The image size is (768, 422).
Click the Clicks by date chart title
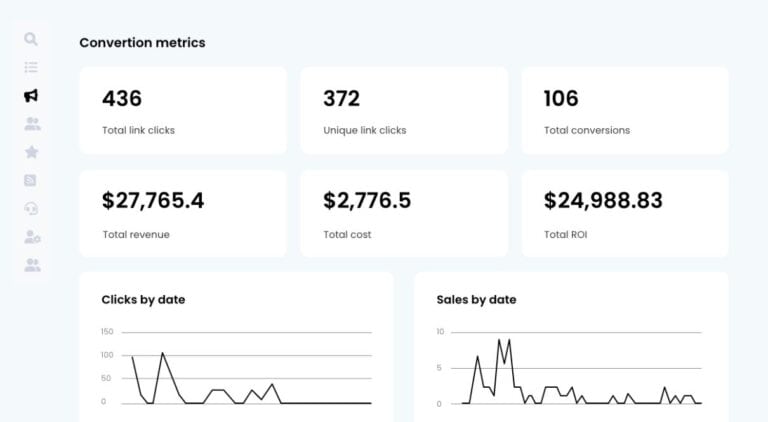click(143, 300)
